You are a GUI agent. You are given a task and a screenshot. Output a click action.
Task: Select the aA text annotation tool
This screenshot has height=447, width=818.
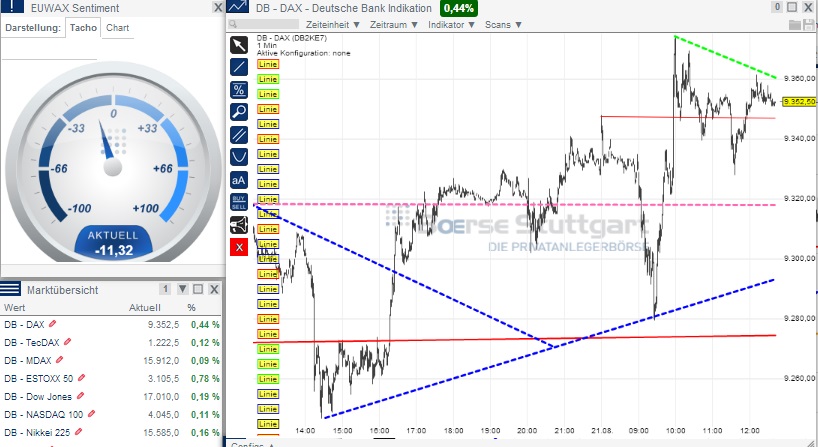tap(239, 180)
